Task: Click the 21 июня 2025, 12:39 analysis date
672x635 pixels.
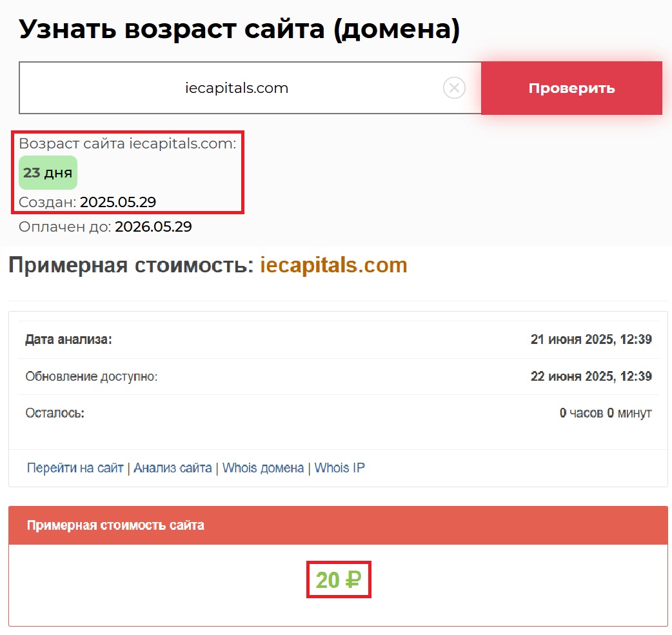Action: pyautogui.click(x=591, y=339)
